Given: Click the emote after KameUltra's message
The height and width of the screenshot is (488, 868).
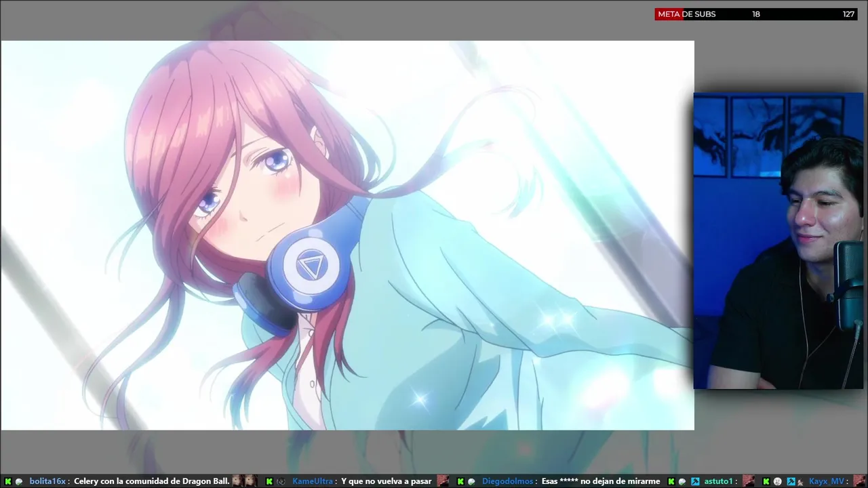Looking at the screenshot, I should [443, 481].
